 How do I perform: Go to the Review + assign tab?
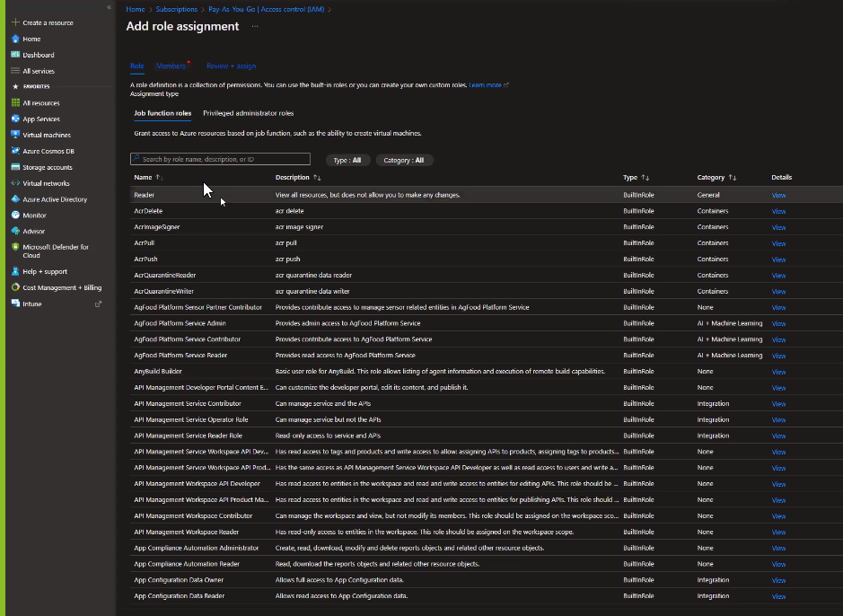pos(231,66)
